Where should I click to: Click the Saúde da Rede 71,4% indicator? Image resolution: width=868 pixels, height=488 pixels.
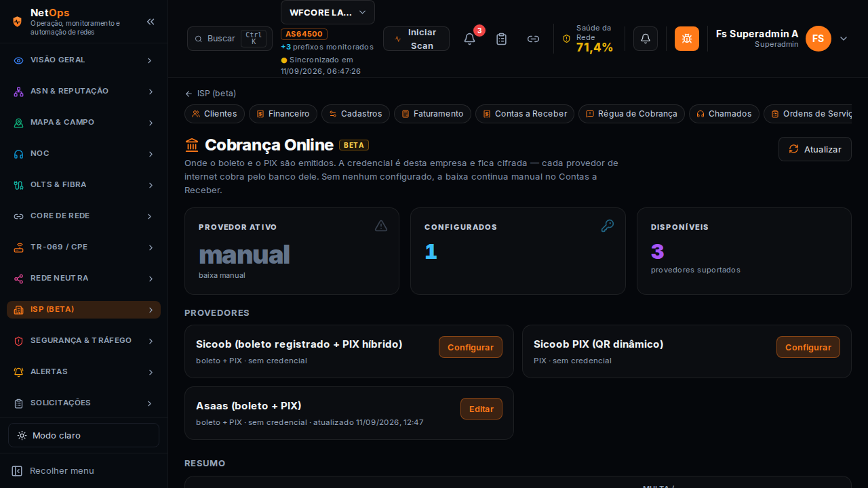tap(588, 39)
